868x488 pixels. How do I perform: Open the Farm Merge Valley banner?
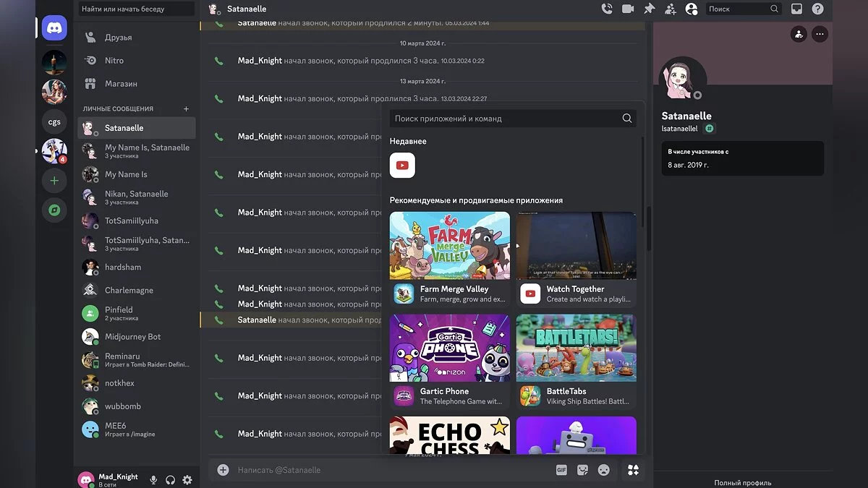450,245
